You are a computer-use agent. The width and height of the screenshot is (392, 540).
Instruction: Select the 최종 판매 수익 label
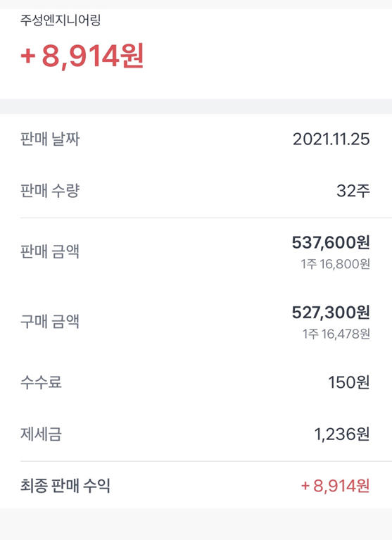65,486
